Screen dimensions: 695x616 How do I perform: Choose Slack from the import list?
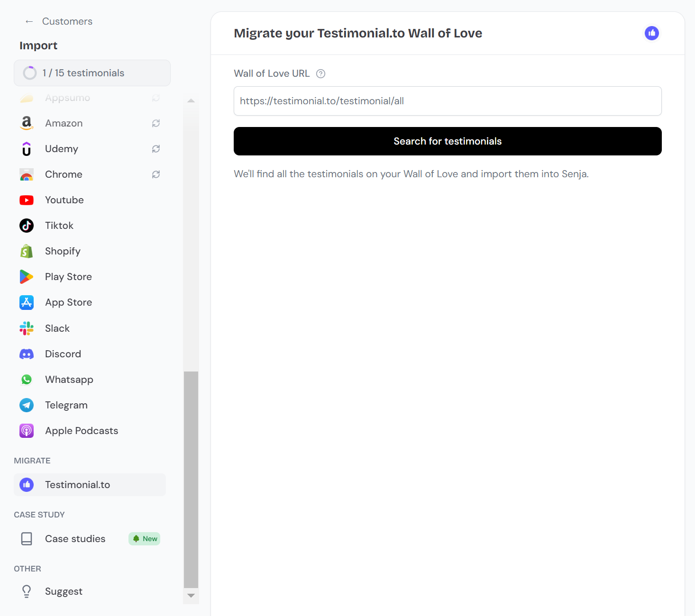pyautogui.click(x=90, y=328)
